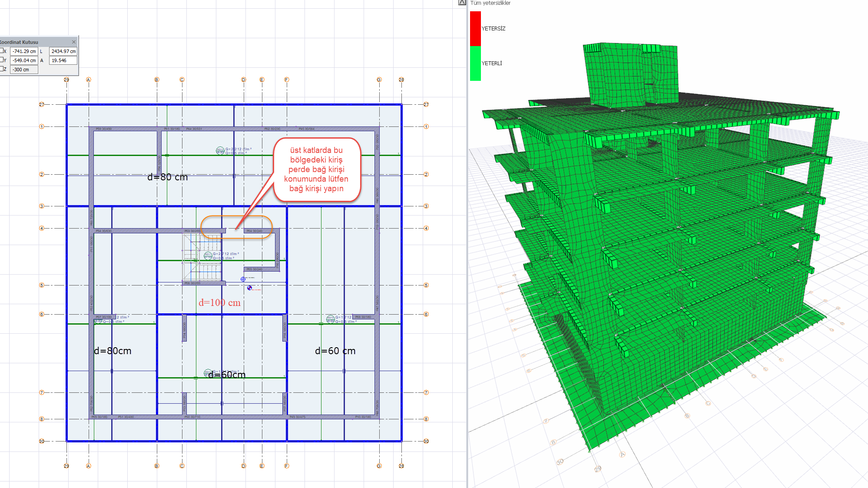Select wall label 'P05 30/240'

coord(255,269)
